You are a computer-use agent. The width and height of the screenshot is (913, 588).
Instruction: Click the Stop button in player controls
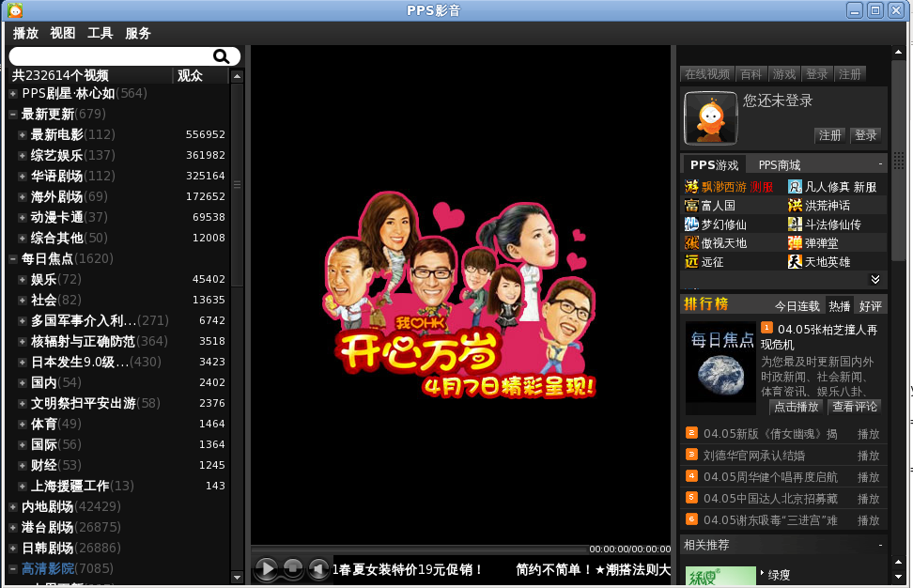pyautogui.click(x=293, y=567)
